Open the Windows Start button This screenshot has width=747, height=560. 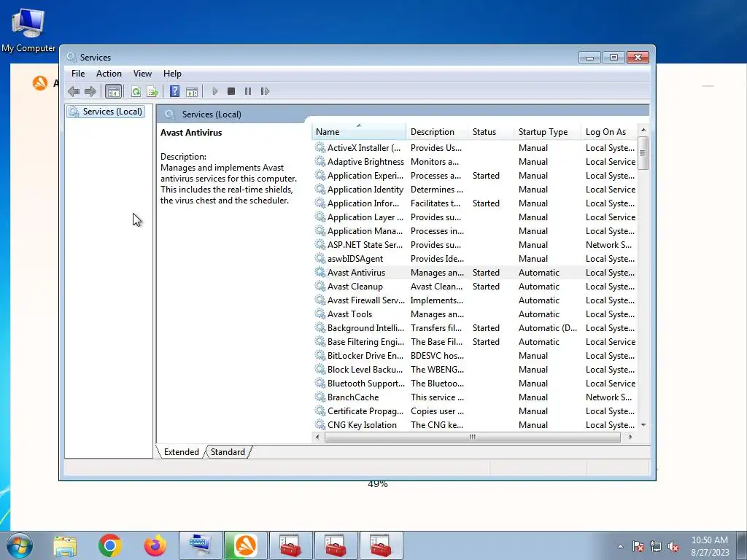click(x=19, y=545)
